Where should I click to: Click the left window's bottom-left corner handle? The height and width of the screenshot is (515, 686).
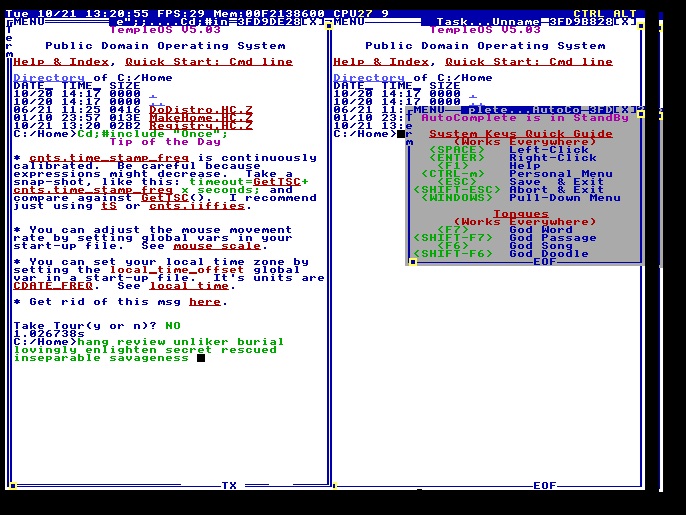point(13,486)
